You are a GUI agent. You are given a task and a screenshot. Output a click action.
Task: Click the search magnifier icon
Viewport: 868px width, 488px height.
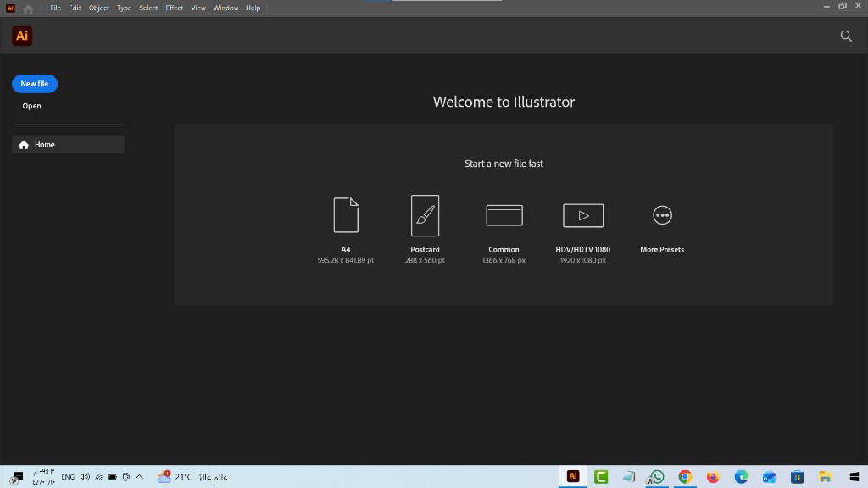[x=846, y=36]
